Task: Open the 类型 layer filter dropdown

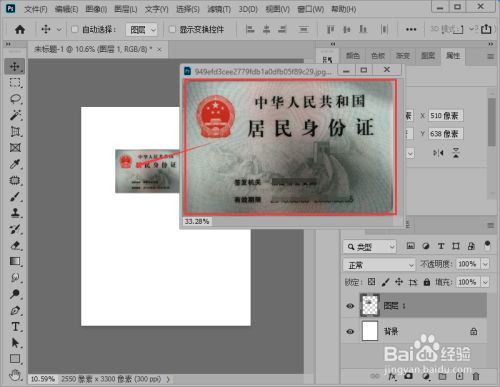Action: [x=370, y=247]
